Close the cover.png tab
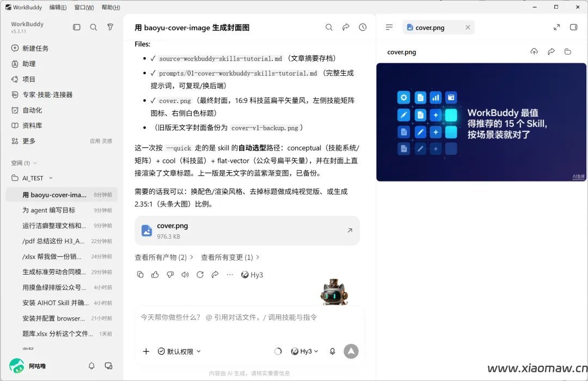Screen dimensions: 588x381 (x=468, y=27)
